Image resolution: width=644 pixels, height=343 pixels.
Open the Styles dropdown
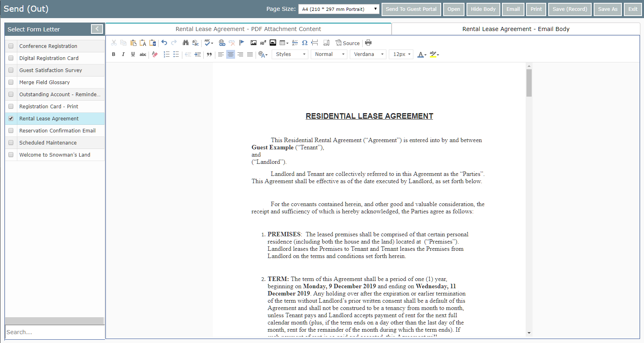pos(291,54)
